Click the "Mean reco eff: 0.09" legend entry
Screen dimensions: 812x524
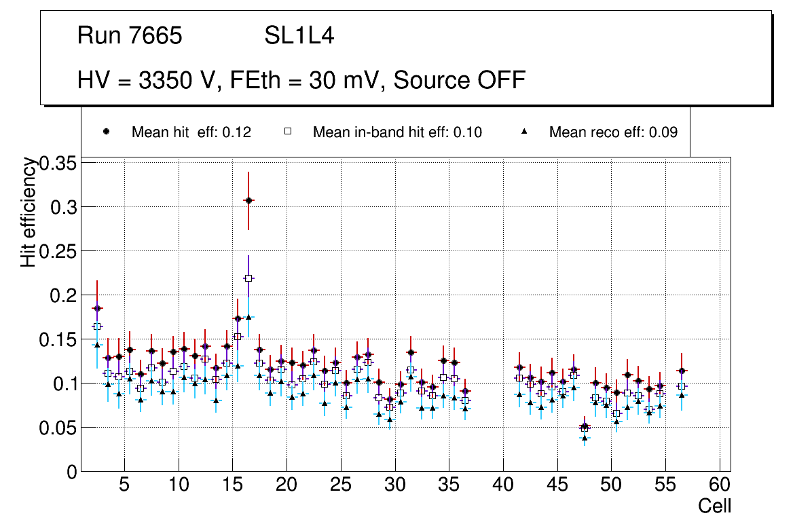[613, 132]
